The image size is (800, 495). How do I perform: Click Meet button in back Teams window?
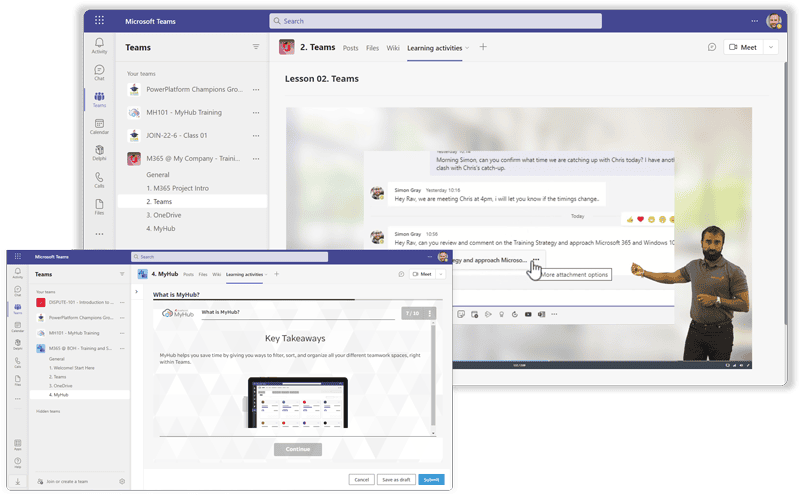[x=743, y=47]
